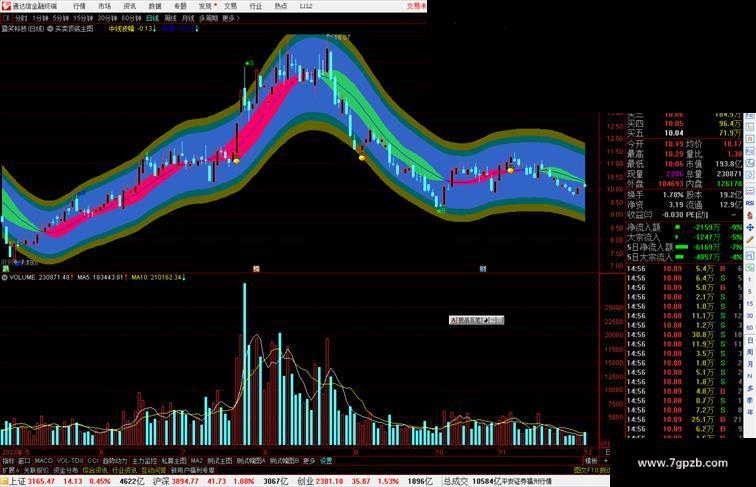This screenshot has height=487, width=756.
Task: Click the 30-minute button in the right toolbar
Action: tap(750, 316)
